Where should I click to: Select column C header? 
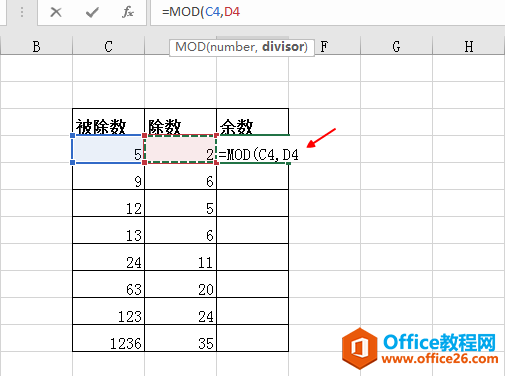(x=108, y=46)
